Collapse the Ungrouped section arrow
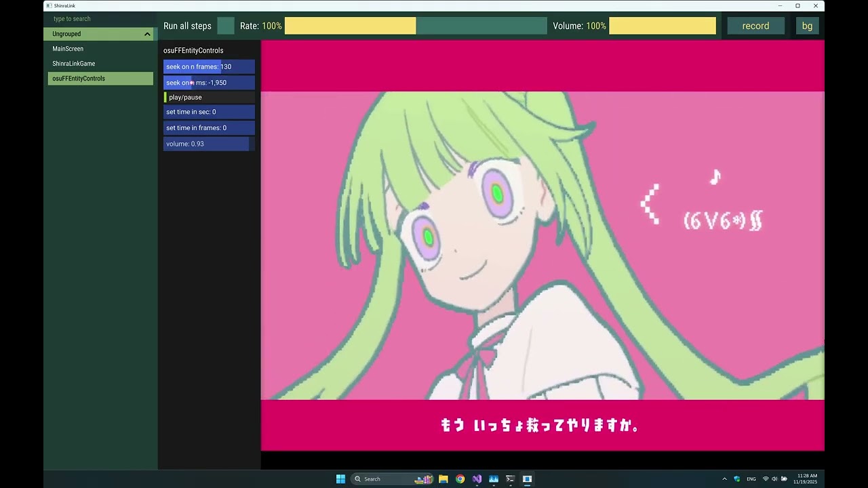The width and height of the screenshot is (868, 488). (147, 34)
